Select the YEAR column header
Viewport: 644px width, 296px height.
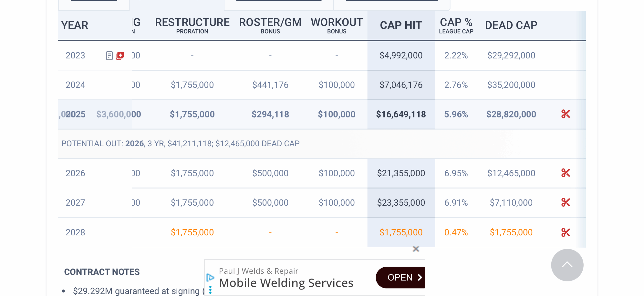pyautogui.click(x=74, y=25)
